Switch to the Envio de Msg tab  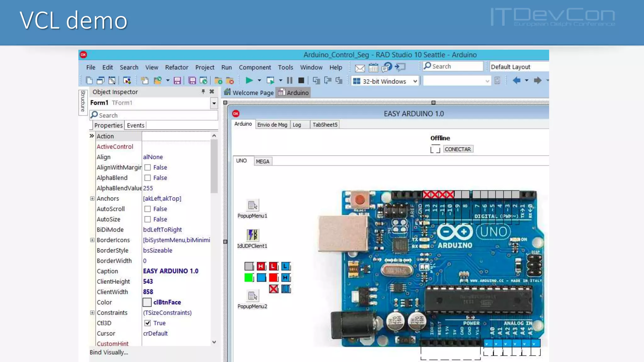tap(272, 125)
